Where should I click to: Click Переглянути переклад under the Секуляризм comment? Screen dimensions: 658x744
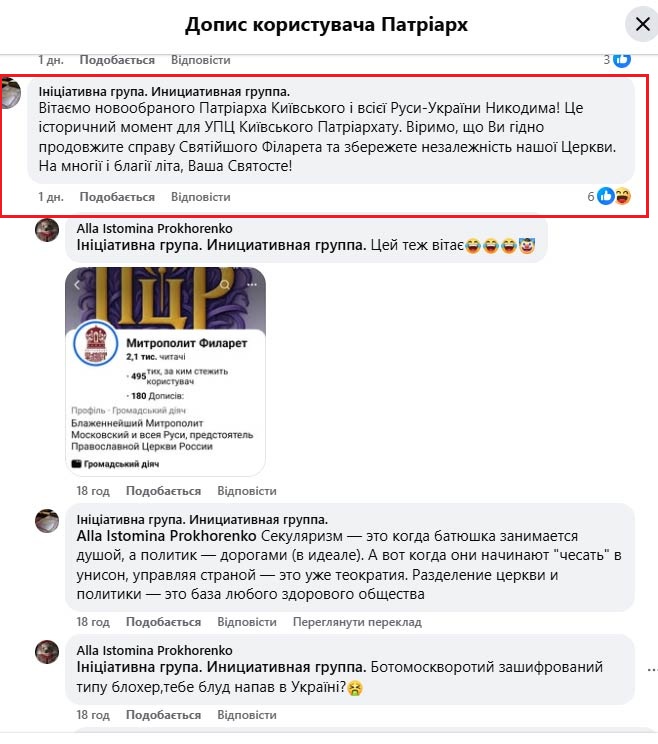tap(357, 622)
